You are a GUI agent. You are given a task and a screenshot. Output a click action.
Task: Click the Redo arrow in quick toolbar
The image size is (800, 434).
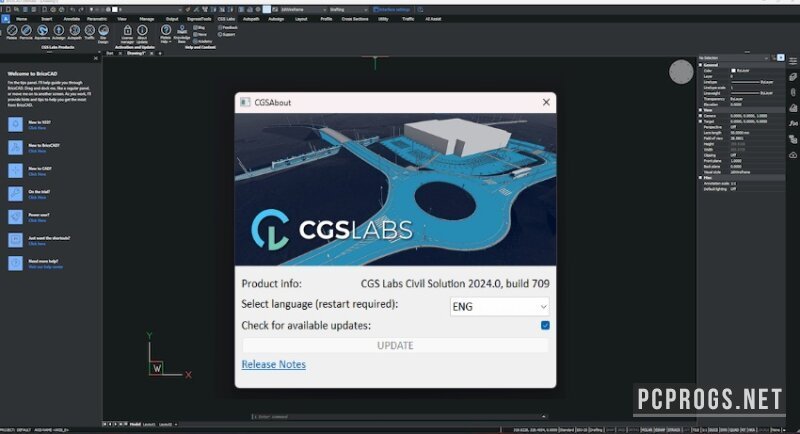82,10
